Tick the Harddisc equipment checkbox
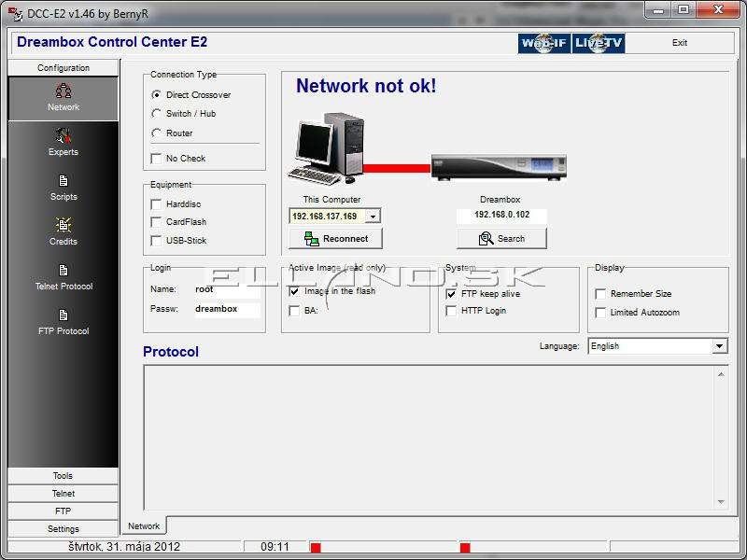The width and height of the screenshot is (747, 560). 156,204
